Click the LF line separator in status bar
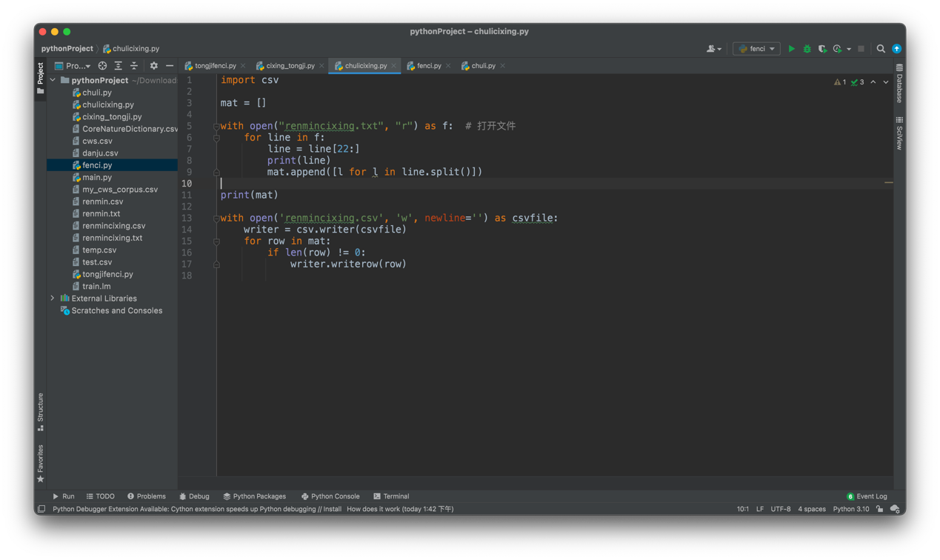 pyautogui.click(x=760, y=509)
